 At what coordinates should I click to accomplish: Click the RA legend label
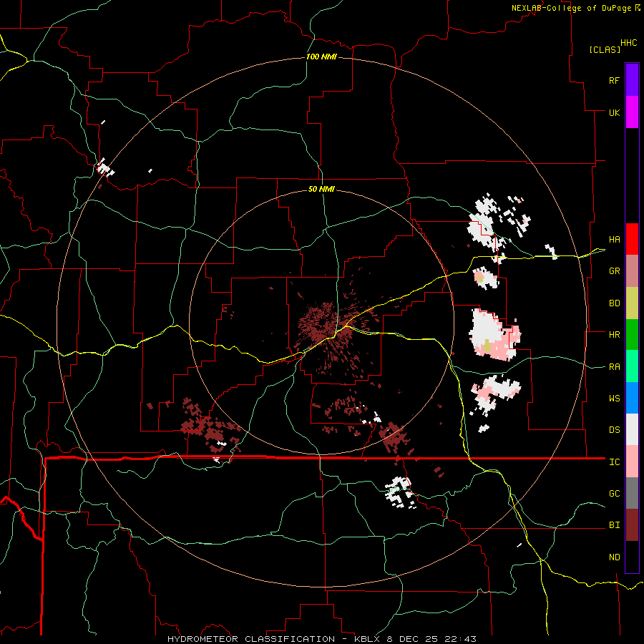coord(614,367)
